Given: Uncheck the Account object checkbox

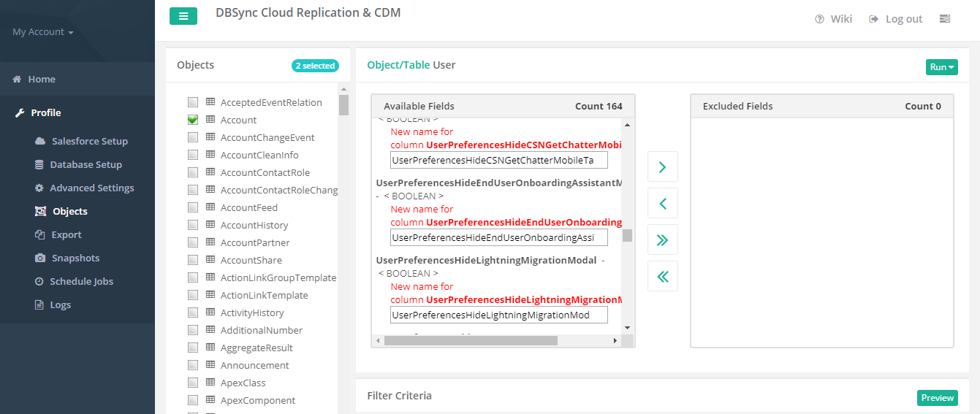Looking at the screenshot, I should [193, 120].
